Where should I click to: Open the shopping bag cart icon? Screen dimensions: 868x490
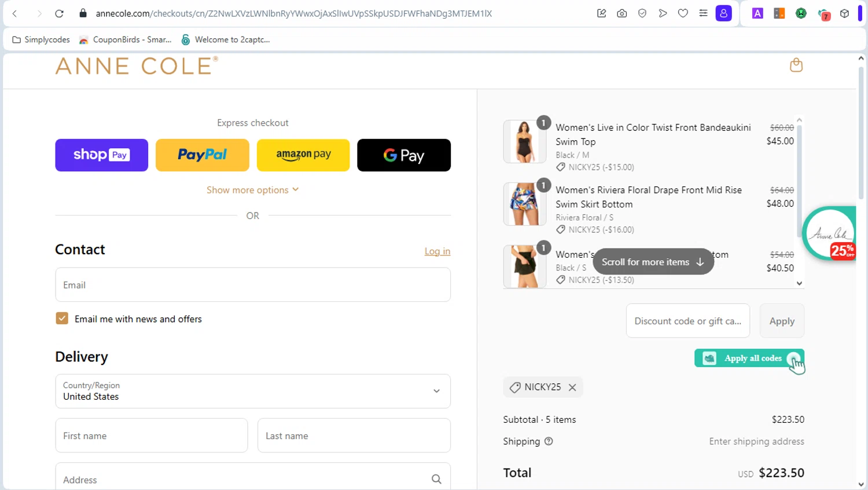pyautogui.click(x=796, y=65)
